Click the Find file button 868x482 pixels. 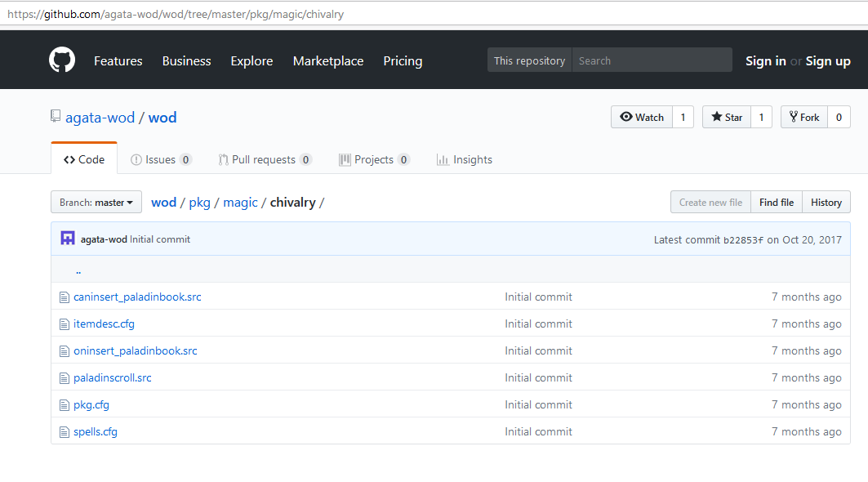[x=777, y=203]
